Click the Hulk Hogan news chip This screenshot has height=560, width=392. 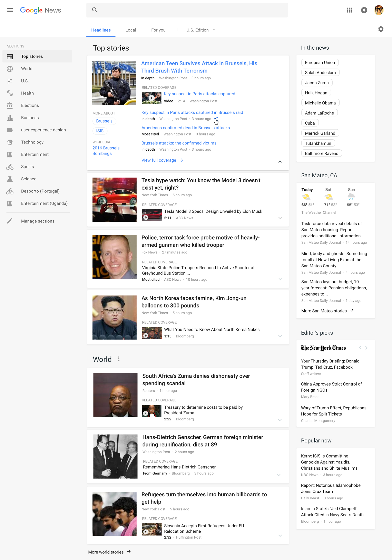click(x=316, y=93)
